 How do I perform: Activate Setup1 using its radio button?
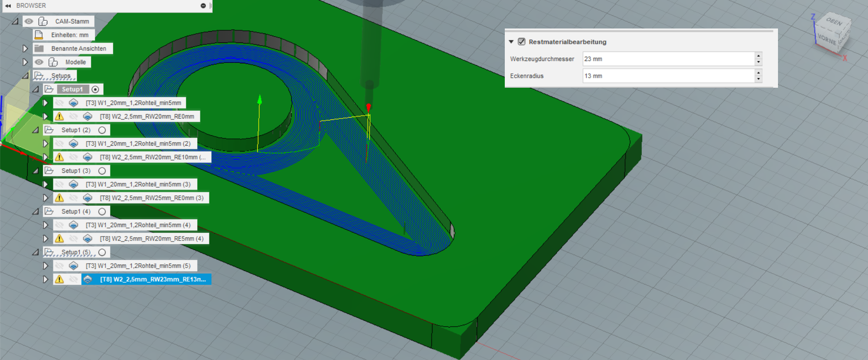95,89
